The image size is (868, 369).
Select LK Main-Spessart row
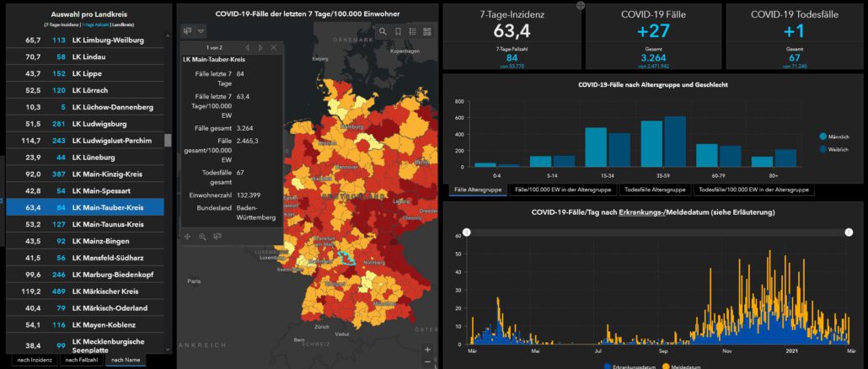pos(85,191)
